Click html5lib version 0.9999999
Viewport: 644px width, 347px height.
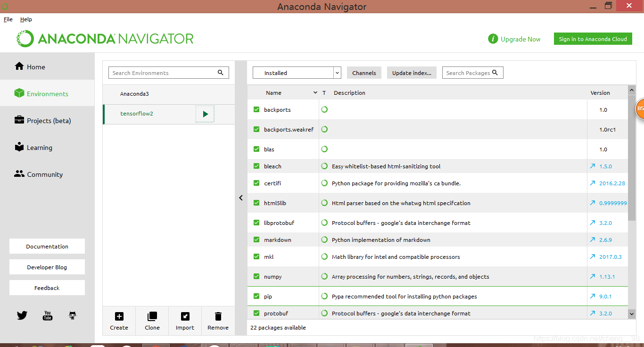(613, 203)
